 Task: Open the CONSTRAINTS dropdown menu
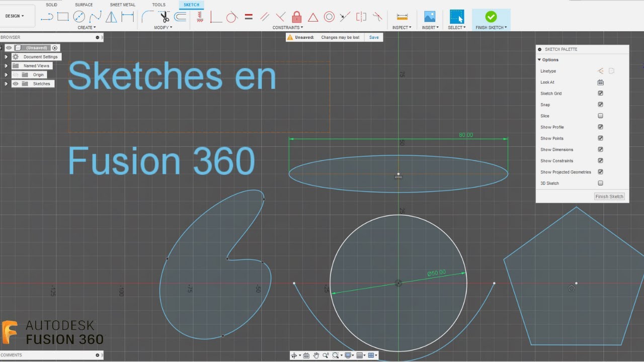(x=288, y=28)
